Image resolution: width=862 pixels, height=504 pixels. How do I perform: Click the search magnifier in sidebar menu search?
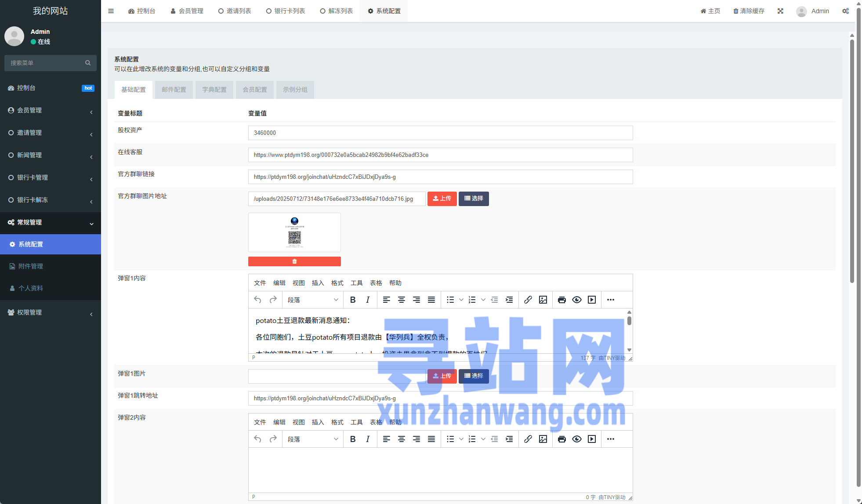[88, 63]
